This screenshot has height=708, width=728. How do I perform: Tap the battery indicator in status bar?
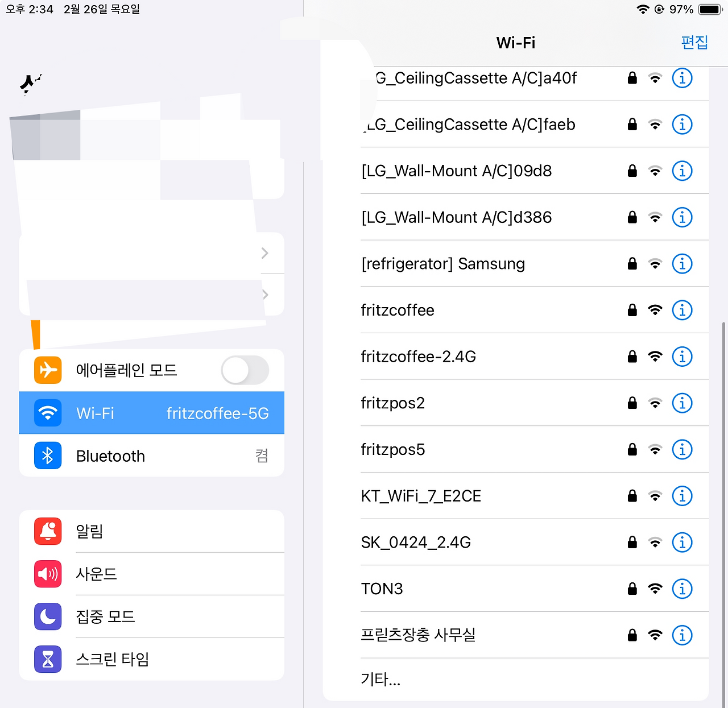(x=710, y=9)
